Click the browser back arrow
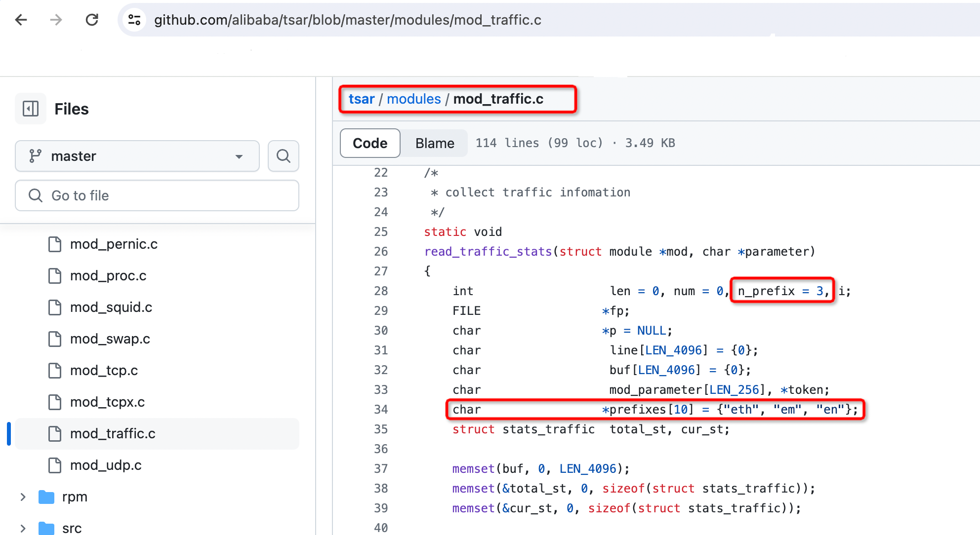Viewport: 980px width, 535px height. pos(21,20)
